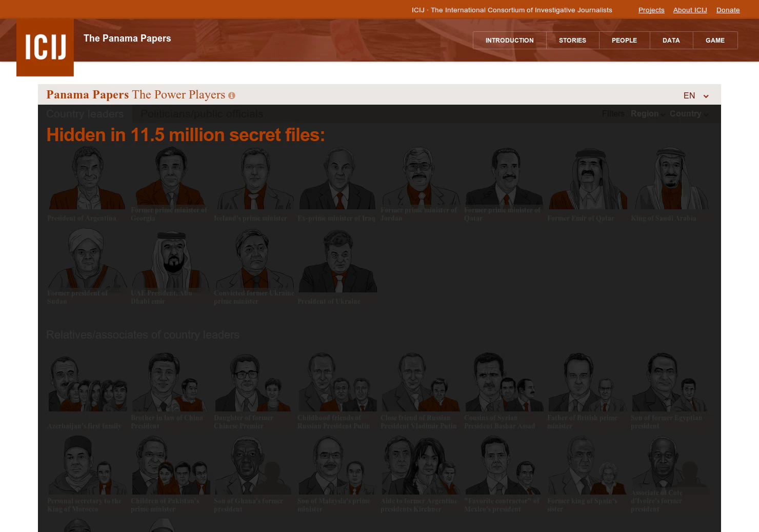Open the Country filter dropdown
The width and height of the screenshot is (759, 532).
pos(688,113)
